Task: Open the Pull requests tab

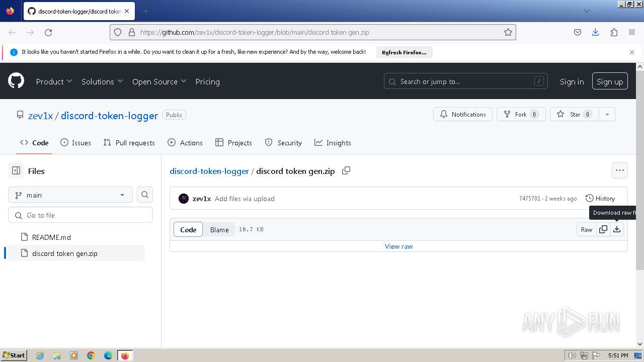Action: (x=129, y=143)
